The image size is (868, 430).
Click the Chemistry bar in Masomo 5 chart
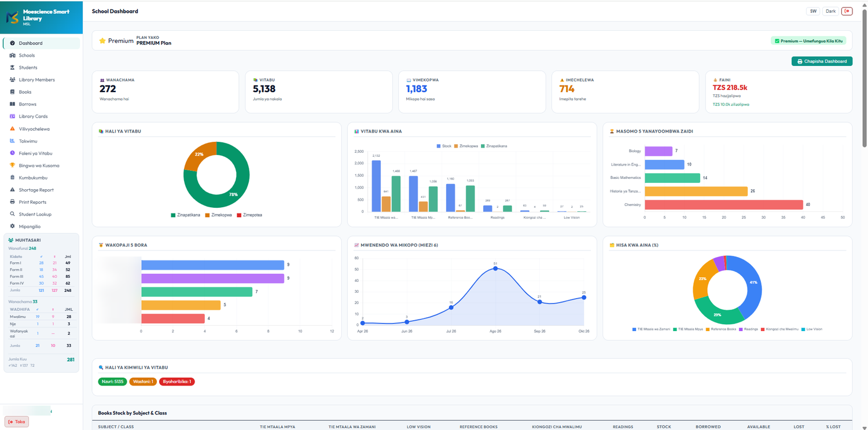(x=724, y=205)
